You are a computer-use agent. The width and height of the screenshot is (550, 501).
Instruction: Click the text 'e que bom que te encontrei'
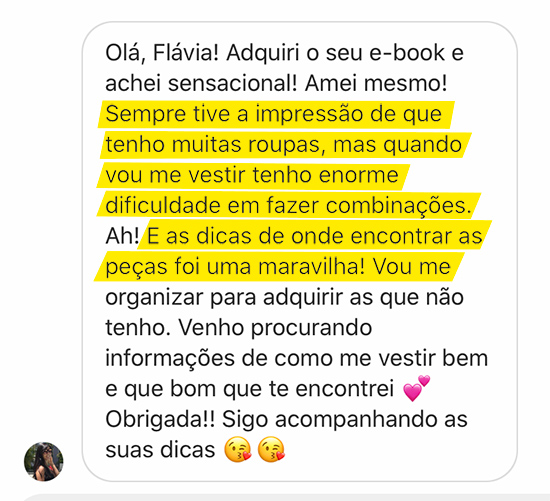click(249, 389)
